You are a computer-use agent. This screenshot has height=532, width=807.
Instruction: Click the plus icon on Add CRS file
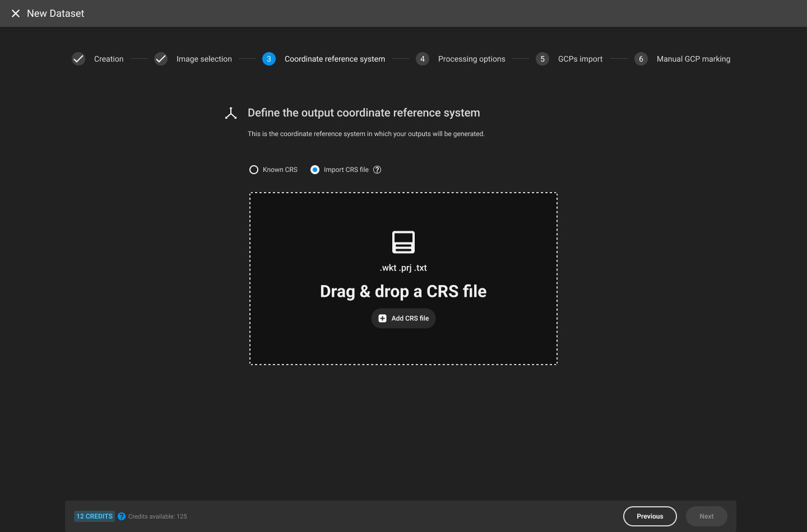tap(382, 318)
